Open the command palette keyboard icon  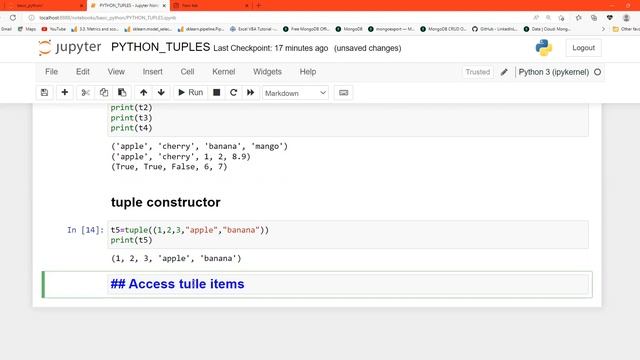344,93
